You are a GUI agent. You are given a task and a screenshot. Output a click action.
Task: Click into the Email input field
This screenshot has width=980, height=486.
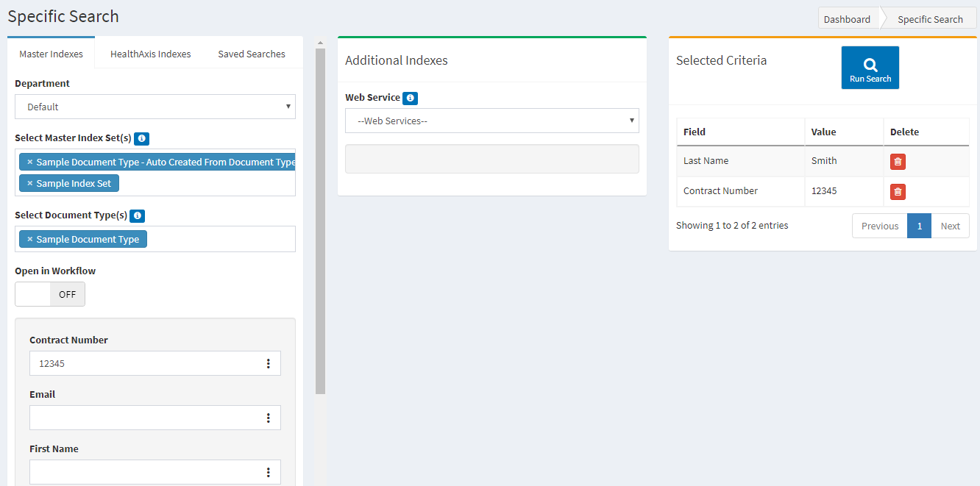tap(143, 418)
